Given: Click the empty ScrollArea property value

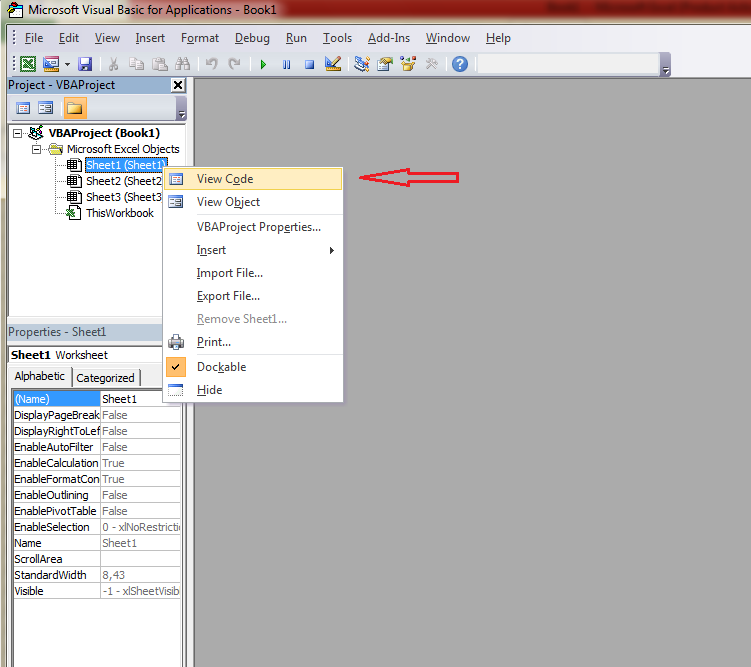Looking at the screenshot, I should click(x=140, y=559).
